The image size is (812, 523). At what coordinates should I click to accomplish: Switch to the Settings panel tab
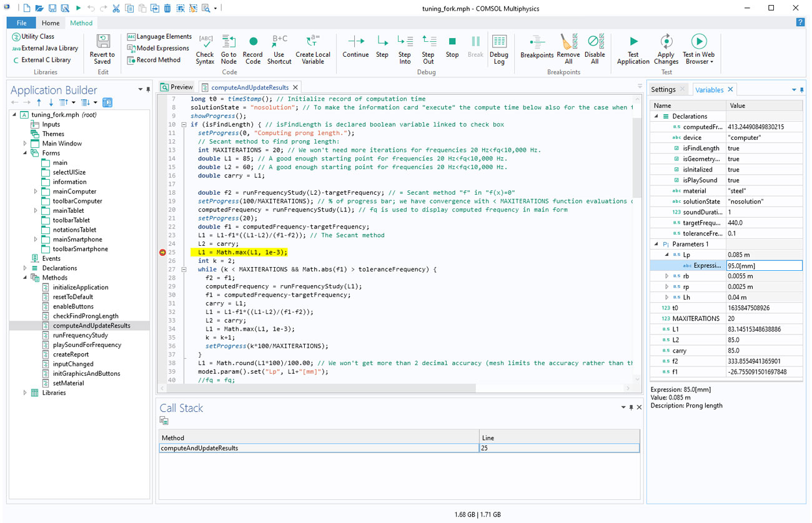tap(663, 89)
